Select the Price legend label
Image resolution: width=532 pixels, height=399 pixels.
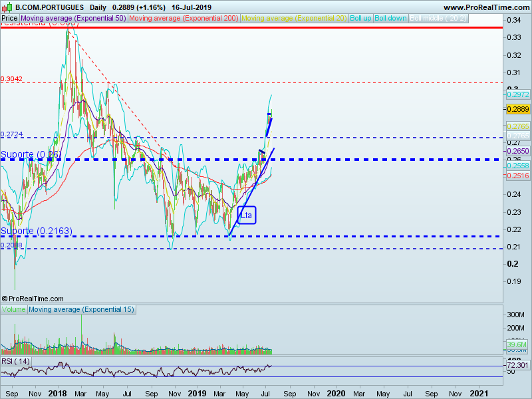click(9, 19)
